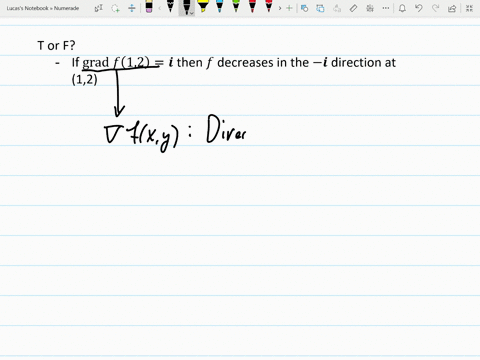Exit full screen mode

point(469,8)
